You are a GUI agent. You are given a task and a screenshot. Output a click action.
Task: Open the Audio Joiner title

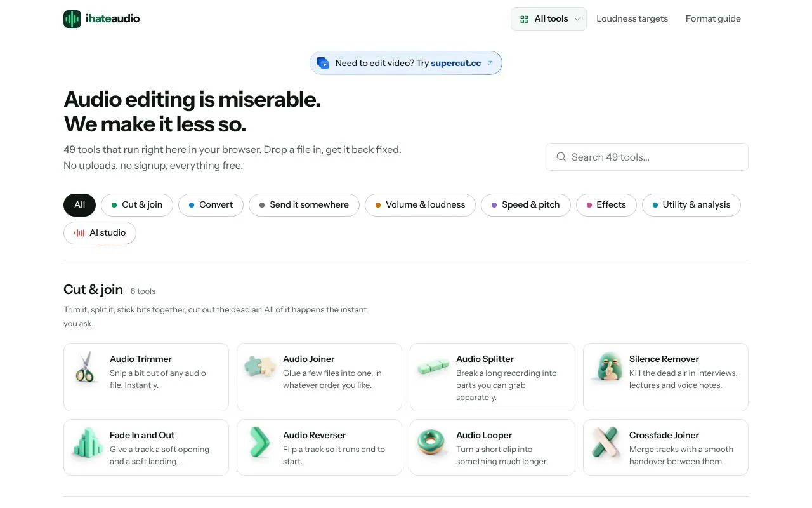coord(309,359)
